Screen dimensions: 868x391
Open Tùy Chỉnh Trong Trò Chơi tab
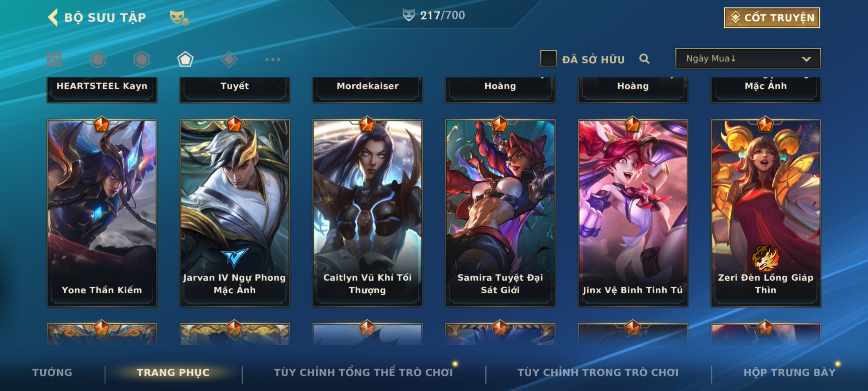(x=598, y=373)
